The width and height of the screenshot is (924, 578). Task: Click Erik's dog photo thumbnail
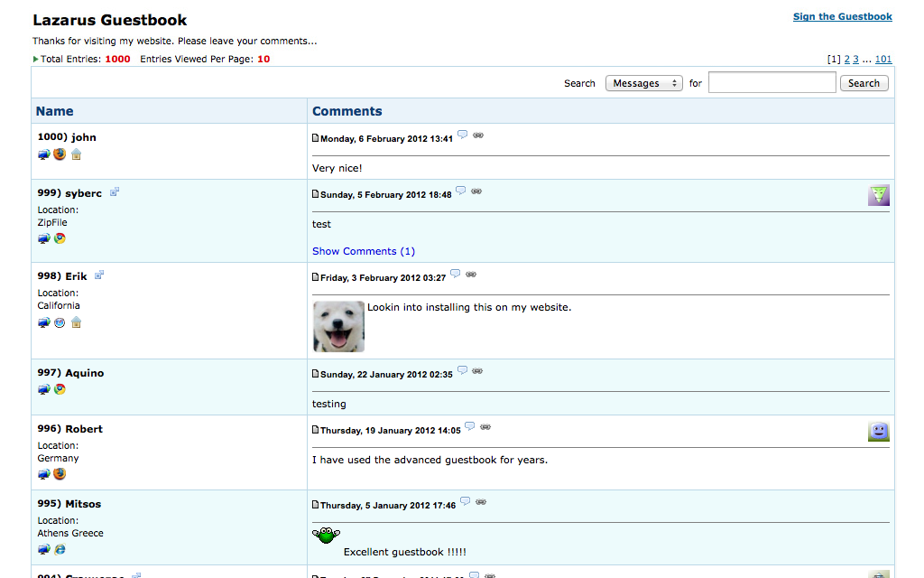(x=338, y=326)
